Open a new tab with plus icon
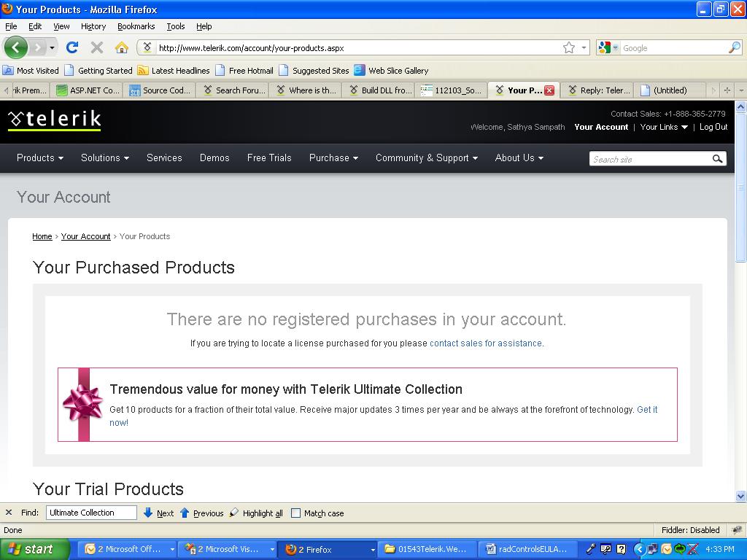Image resolution: width=747 pixels, height=560 pixels. coord(727,90)
